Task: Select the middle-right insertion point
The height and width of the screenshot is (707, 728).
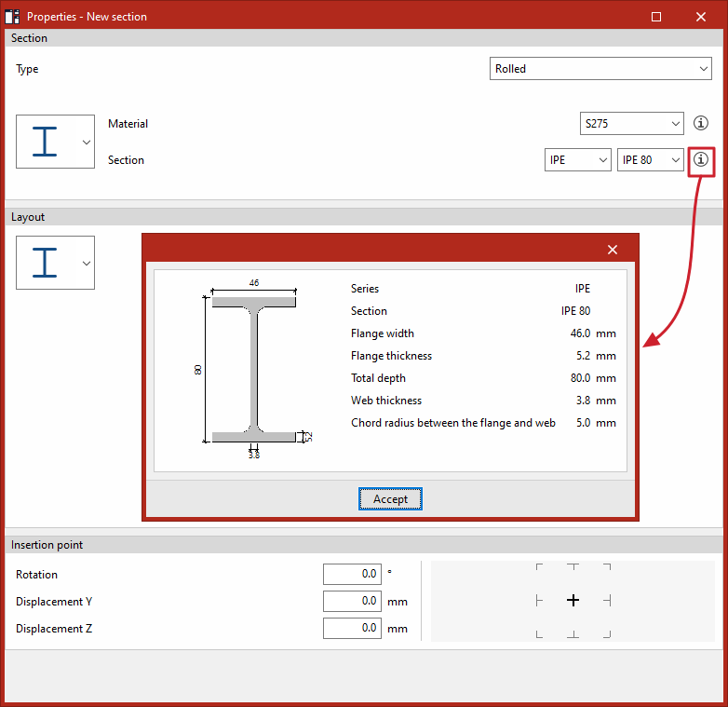Action: 607,601
